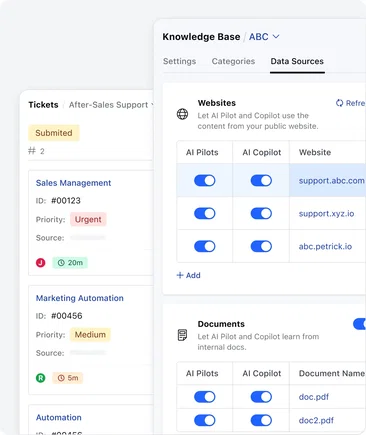Click the Refresh icon in Websites section
Image resolution: width=366 pixels, height=435 pixels.
[339, 103]
